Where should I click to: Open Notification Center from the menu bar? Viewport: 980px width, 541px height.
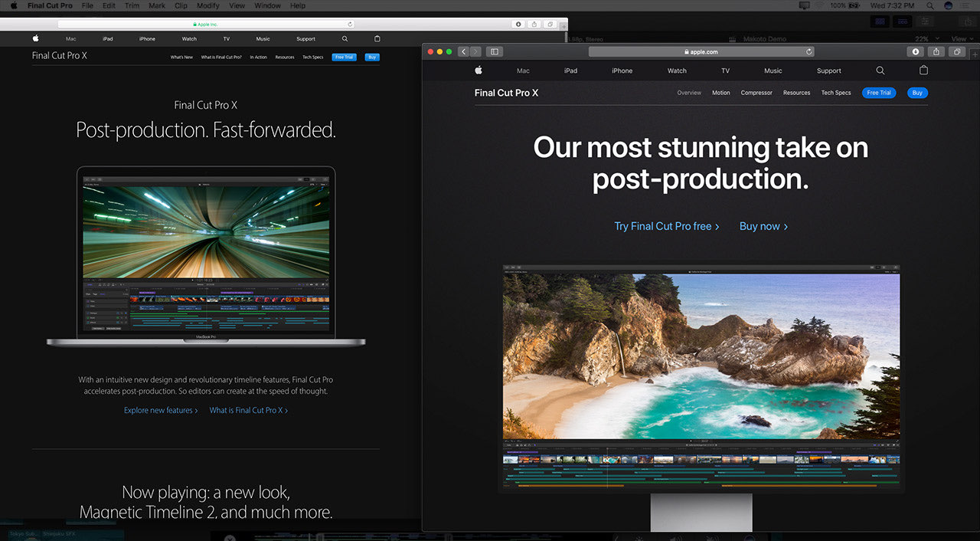(x=967, y=5)
